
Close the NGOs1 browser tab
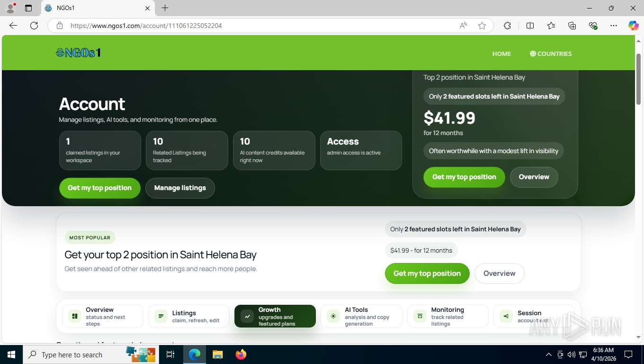147,8
